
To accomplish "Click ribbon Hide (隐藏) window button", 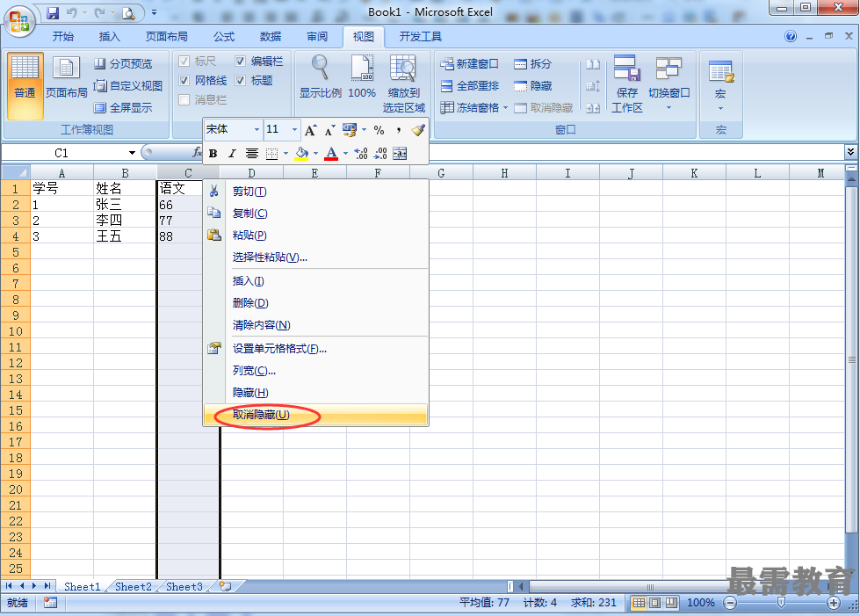I will (532, 85).
